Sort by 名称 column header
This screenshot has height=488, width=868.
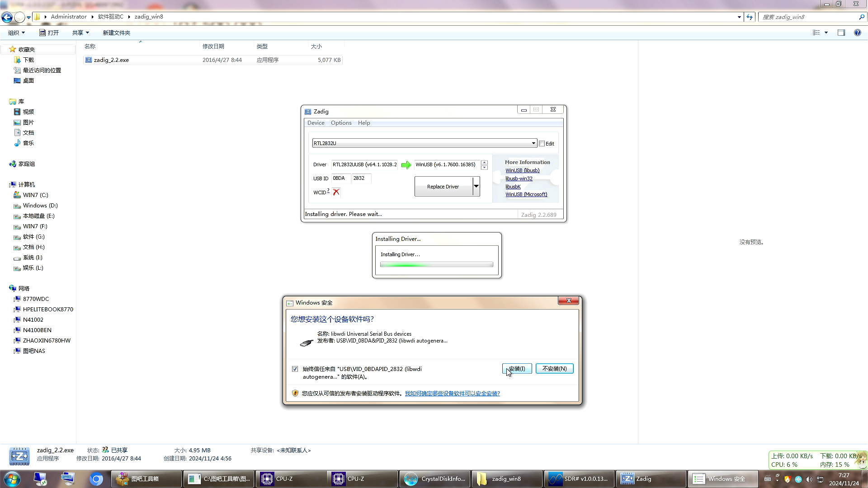point(90,46)
